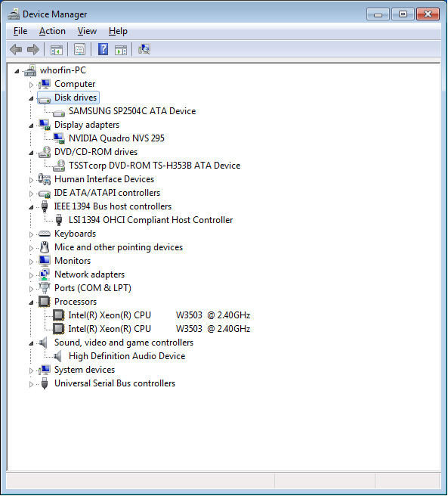Click the Forward arrow toolbar icon
The height and width of the screenshot is (496, 448).
pyautogui.click(x=33, y=50)
